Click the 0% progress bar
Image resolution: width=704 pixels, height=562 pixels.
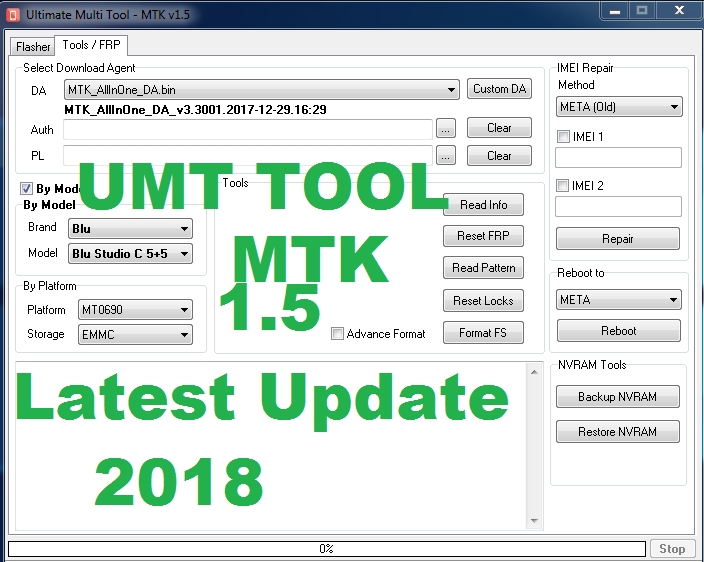pos(327,549)
